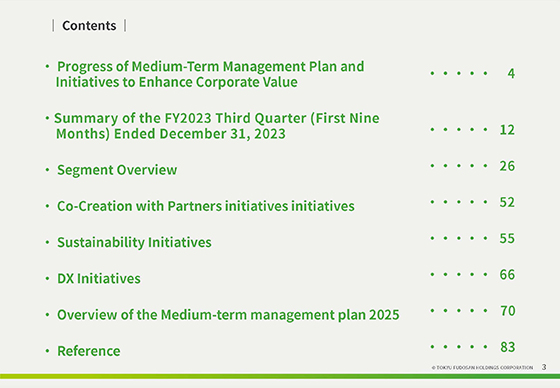Select the Reference entry
The width and height of the screenshot is (560, 388).
tap(89, 351)
